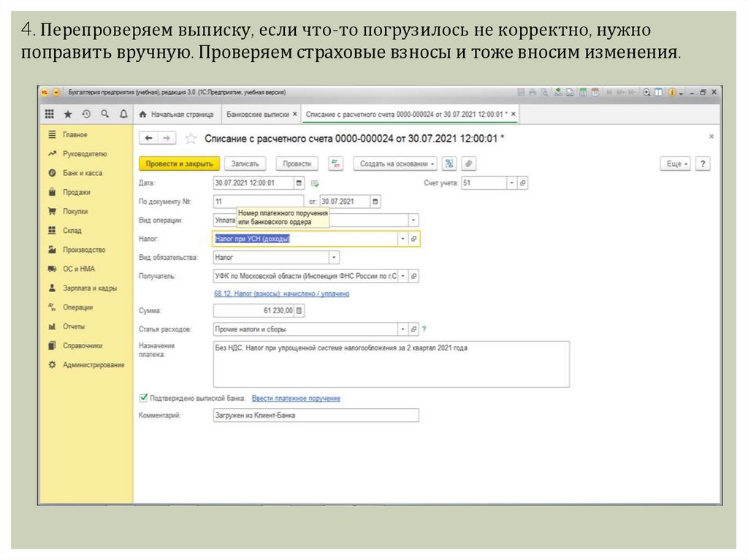Click the Комментарий input field
The image size is (748, 560).
(x=316, y=415)
